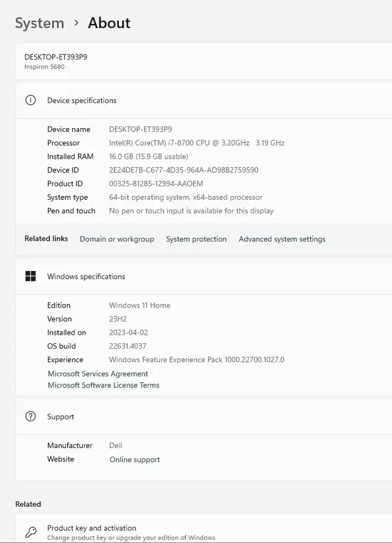Click the Website label under Support
This screenshot has width=392, height=543.
tap(61, 459)
